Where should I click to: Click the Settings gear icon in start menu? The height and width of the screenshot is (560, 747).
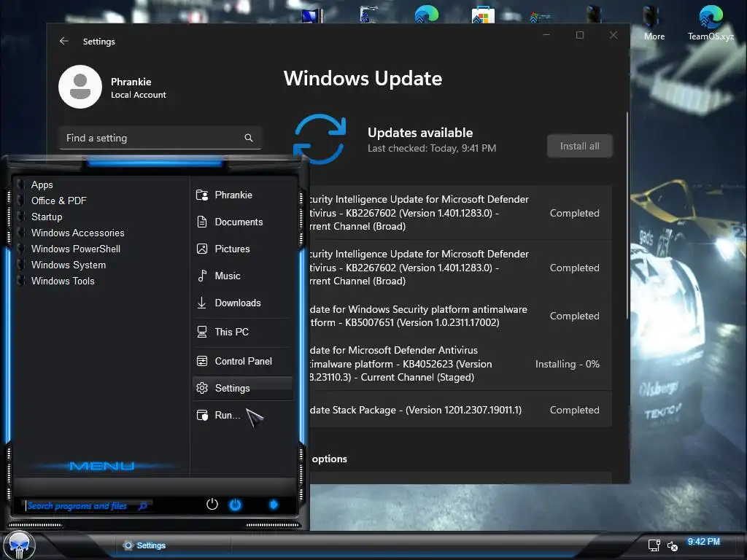(202, 388)
